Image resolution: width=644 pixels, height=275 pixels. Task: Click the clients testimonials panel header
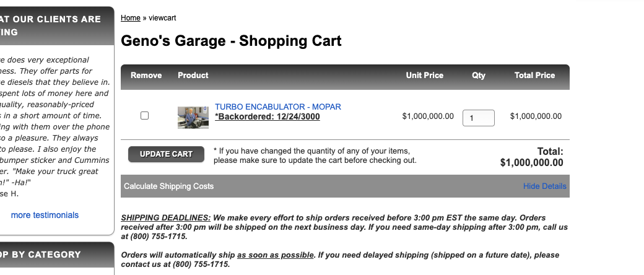point(57,25)
